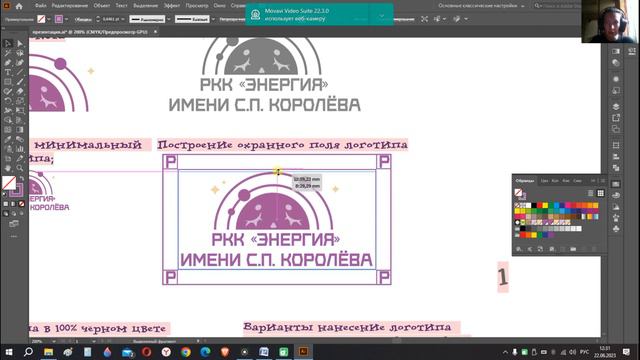This screenshot has height=360, width=640.
Task: Click the Illustrator icon in the taskbar
Action: (x=303, y=351)
